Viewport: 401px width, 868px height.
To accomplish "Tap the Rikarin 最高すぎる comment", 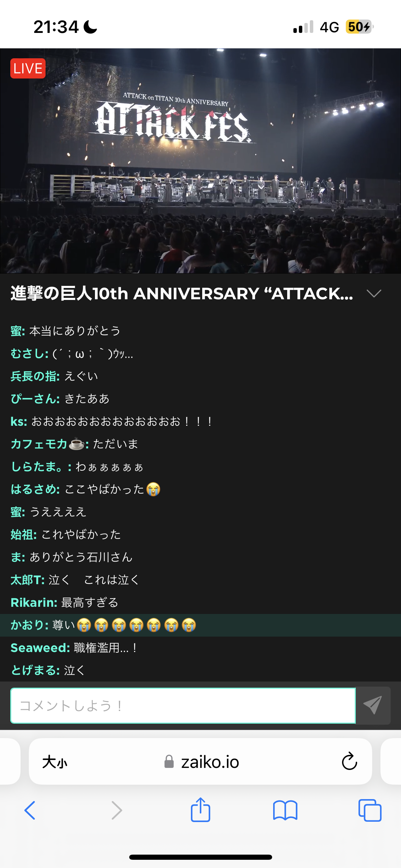I will [x=64, y=602].
